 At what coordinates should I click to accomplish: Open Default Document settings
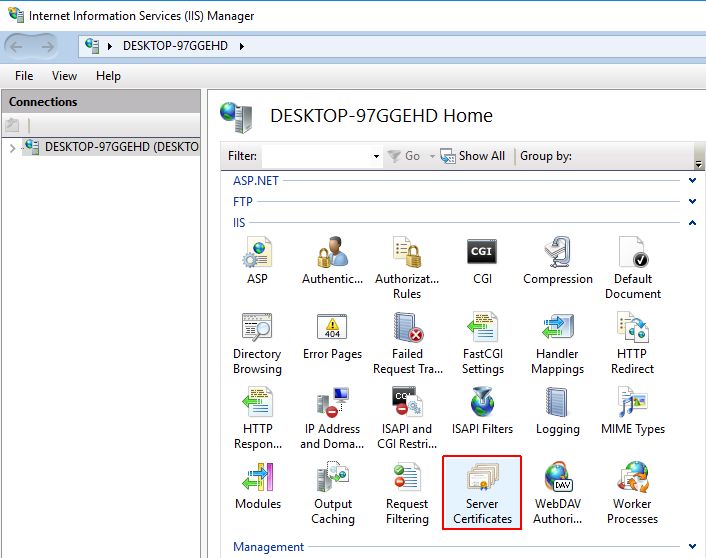pyautogui.click(x=632, y=266)
